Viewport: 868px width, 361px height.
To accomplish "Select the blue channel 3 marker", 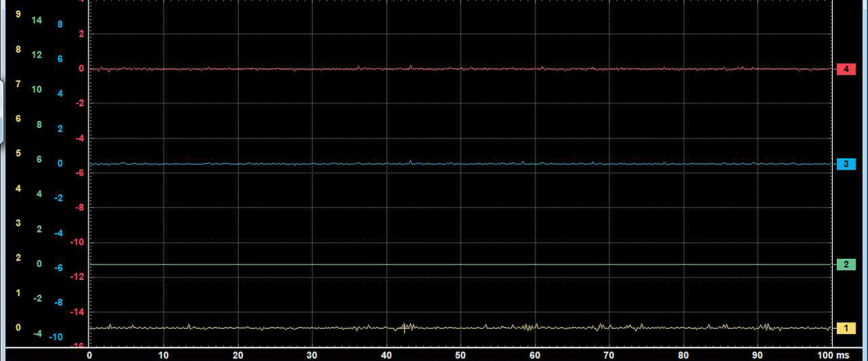I will (x=846, y=164).
